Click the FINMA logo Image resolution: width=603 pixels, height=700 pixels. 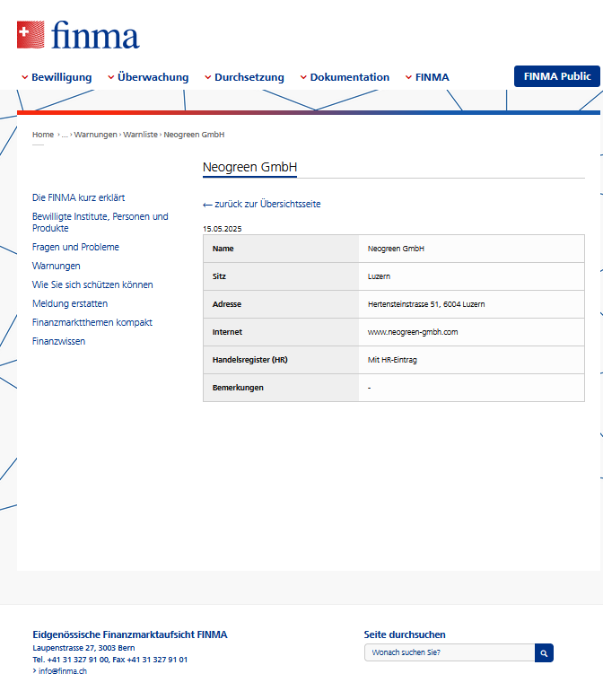pos(78,35)
